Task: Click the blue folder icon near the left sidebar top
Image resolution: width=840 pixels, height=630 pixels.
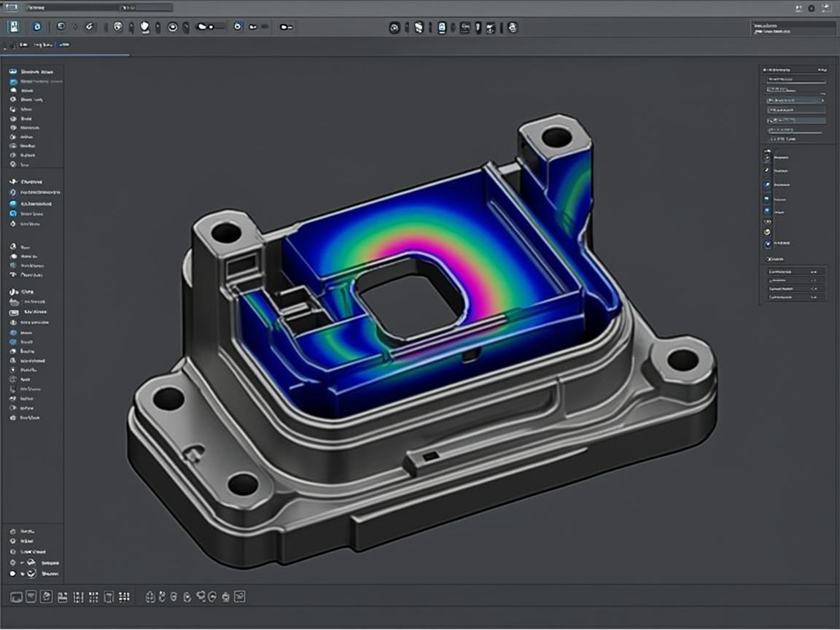Action: (13, 82)
